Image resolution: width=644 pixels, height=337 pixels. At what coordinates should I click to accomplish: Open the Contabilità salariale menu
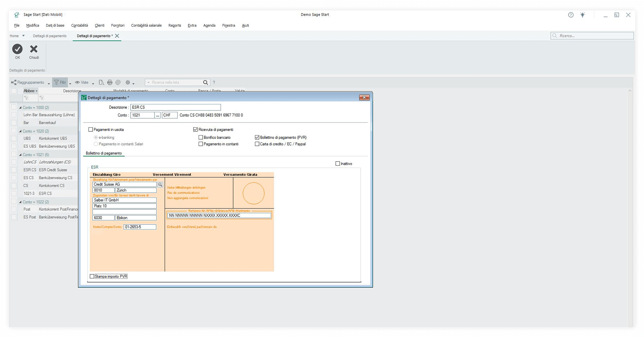146,25
